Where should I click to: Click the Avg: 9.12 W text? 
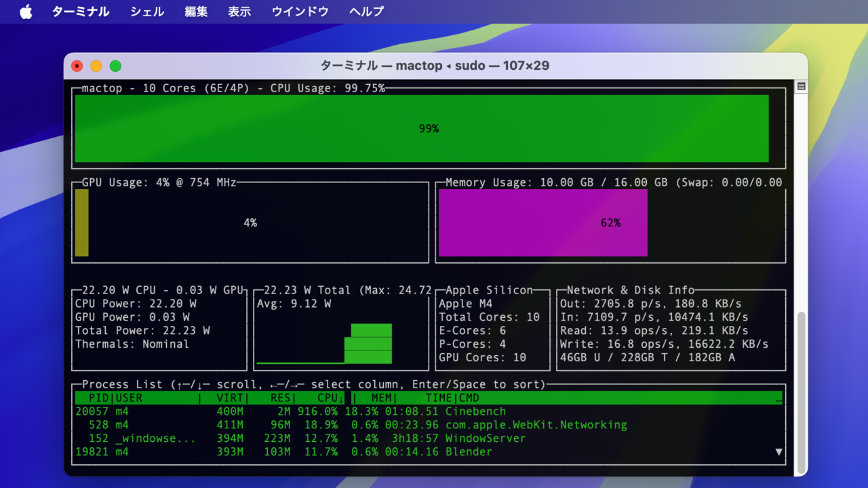294,304
